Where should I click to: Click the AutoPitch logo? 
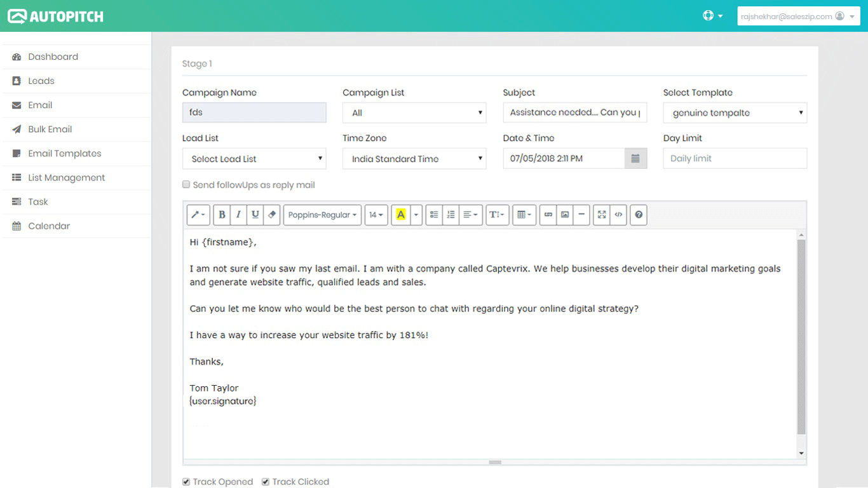click(x=55, y=17)
